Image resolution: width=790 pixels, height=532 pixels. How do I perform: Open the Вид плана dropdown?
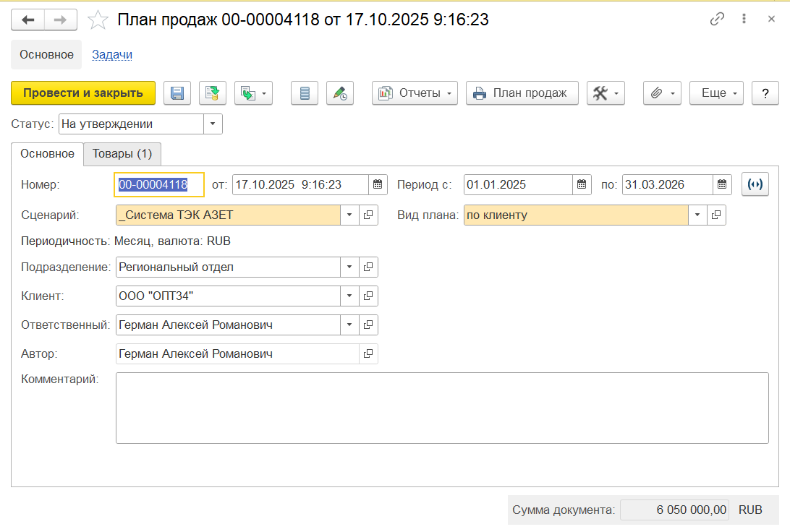(x=697, y=215)
